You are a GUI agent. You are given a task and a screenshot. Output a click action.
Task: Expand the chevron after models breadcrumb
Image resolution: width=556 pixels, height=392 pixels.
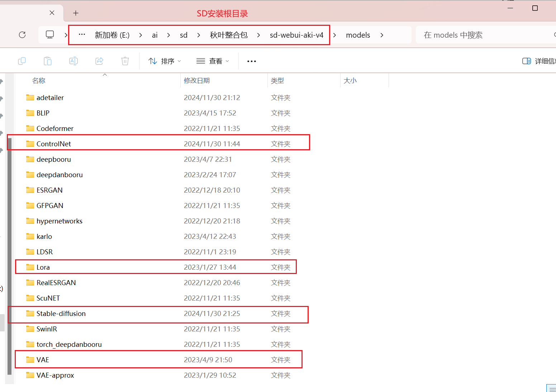[382, 35]
